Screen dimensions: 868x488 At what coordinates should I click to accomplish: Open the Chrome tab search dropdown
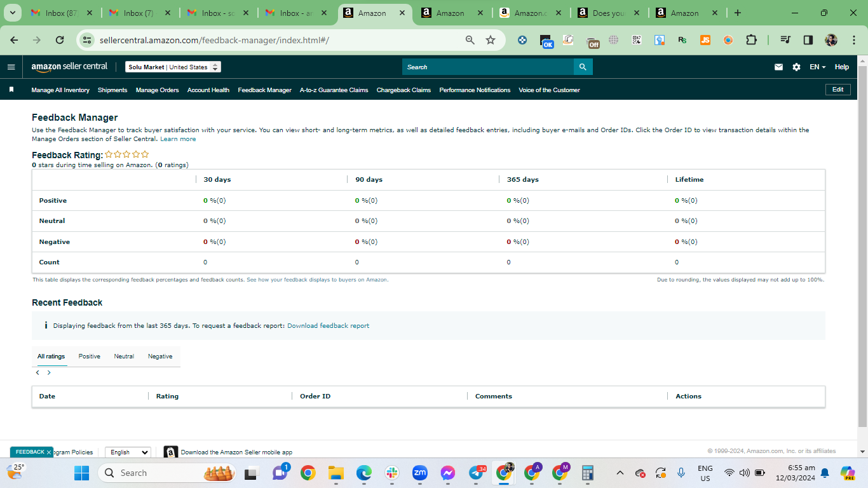coord(12,13)
